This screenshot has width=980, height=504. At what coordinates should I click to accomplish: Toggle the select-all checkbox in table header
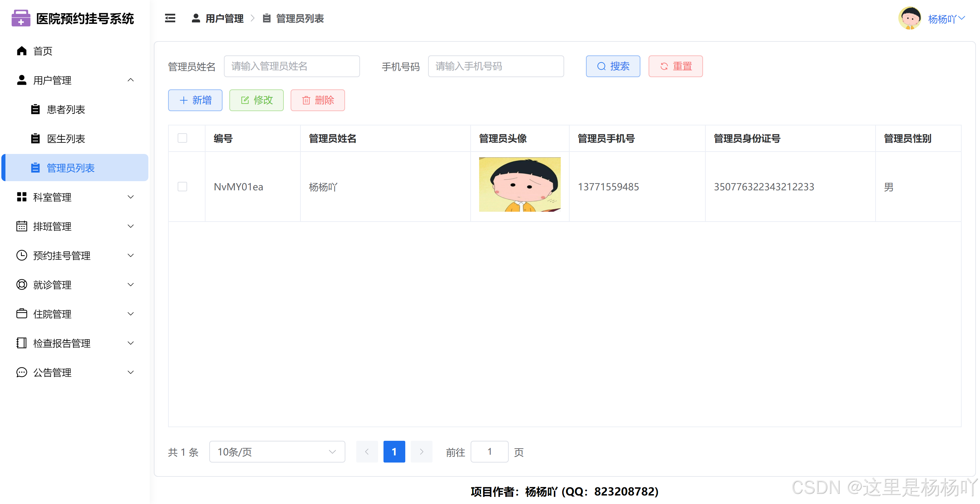pyautogui.click(x=183, y=138)
